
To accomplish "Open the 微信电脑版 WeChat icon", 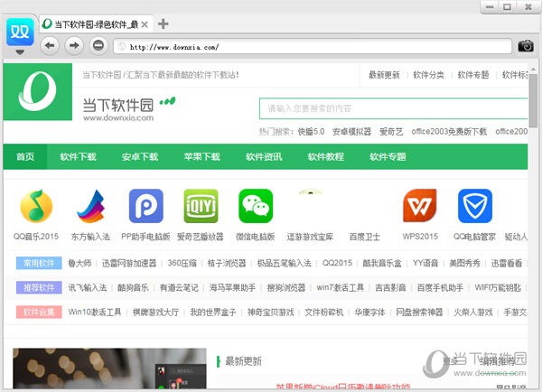I will coord(256,206).
